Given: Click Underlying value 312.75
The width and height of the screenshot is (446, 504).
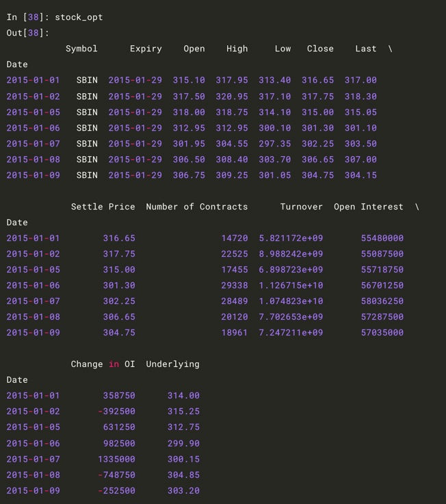Looking at the screenshot, I should (183, 427).
